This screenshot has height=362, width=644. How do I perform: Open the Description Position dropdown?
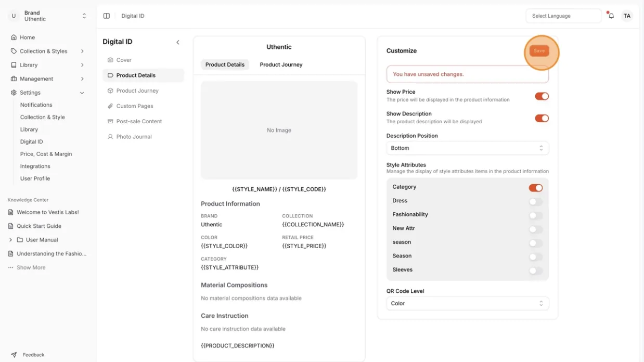click(468, 148)
